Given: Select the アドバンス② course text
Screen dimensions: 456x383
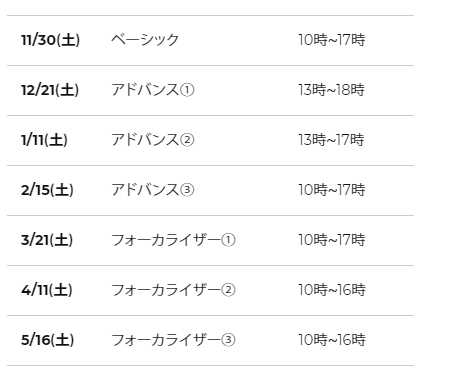Looking at the screenshot, I should click(153, 140).
